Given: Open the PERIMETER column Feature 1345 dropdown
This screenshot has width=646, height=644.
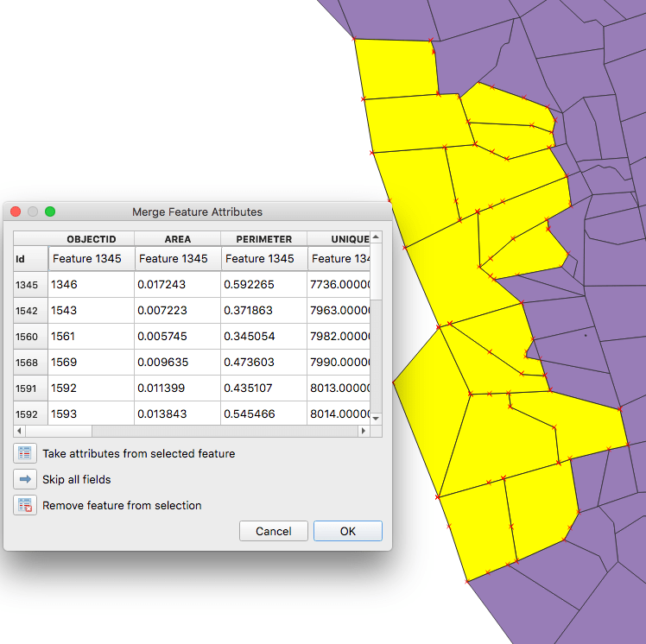Looking at the screenshot, I should [x=264, y=259].
